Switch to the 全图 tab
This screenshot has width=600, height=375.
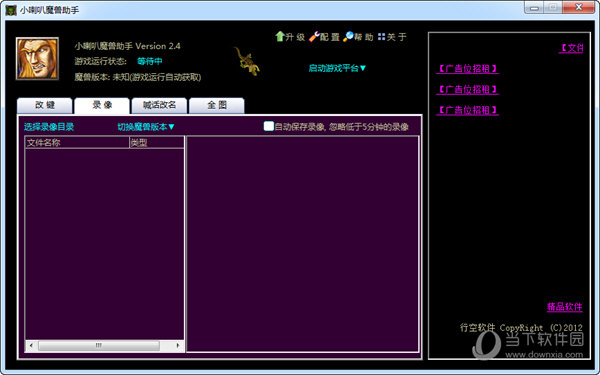pos(217,105)
